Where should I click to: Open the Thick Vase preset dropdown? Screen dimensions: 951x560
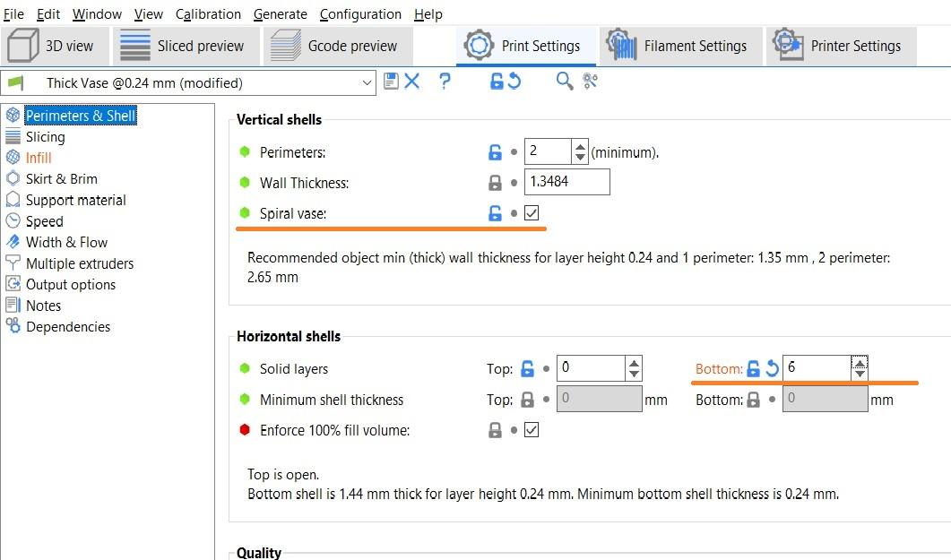(367, 83)
